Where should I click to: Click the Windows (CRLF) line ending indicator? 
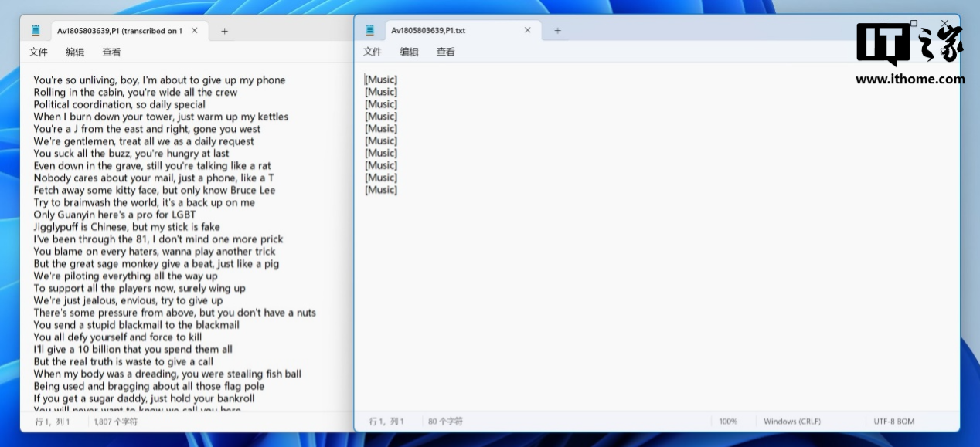coord(792,422)
